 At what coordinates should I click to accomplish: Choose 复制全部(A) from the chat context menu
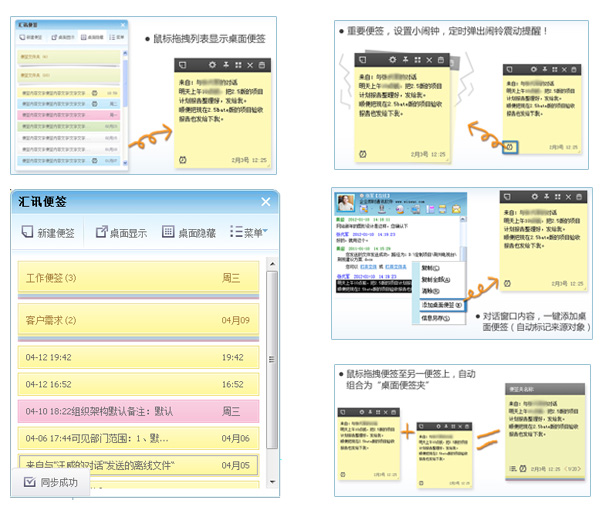pos(436,280)
